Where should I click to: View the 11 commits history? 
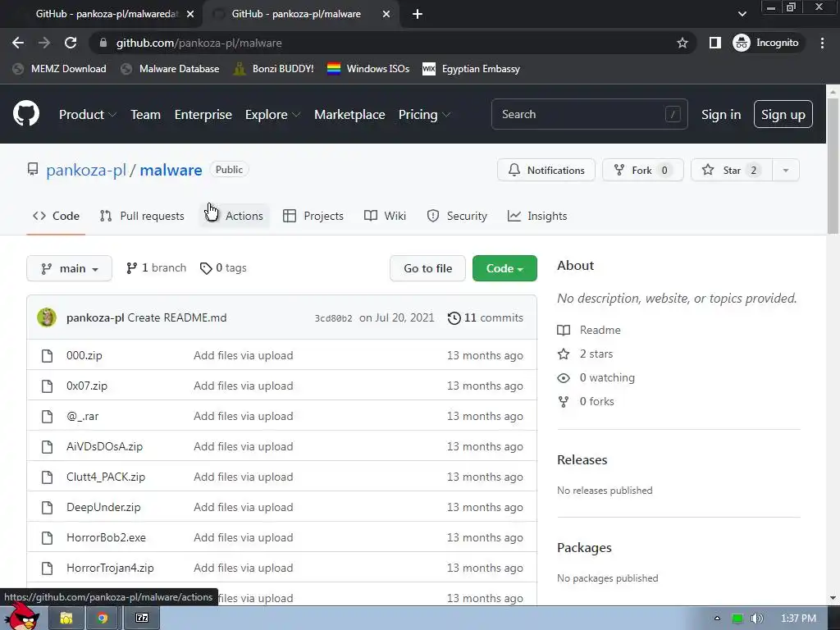[x=486, y=317]
